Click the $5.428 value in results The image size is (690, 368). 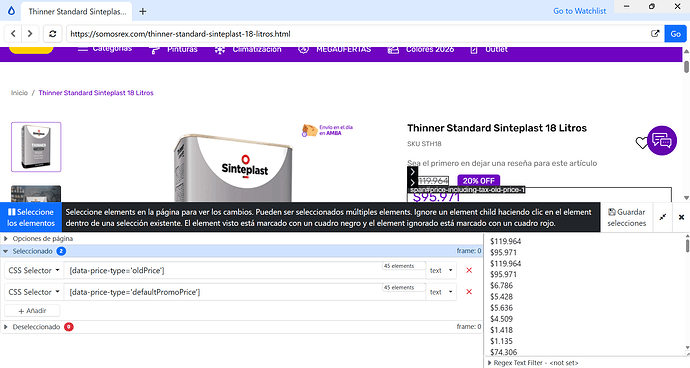coord(501,297)
